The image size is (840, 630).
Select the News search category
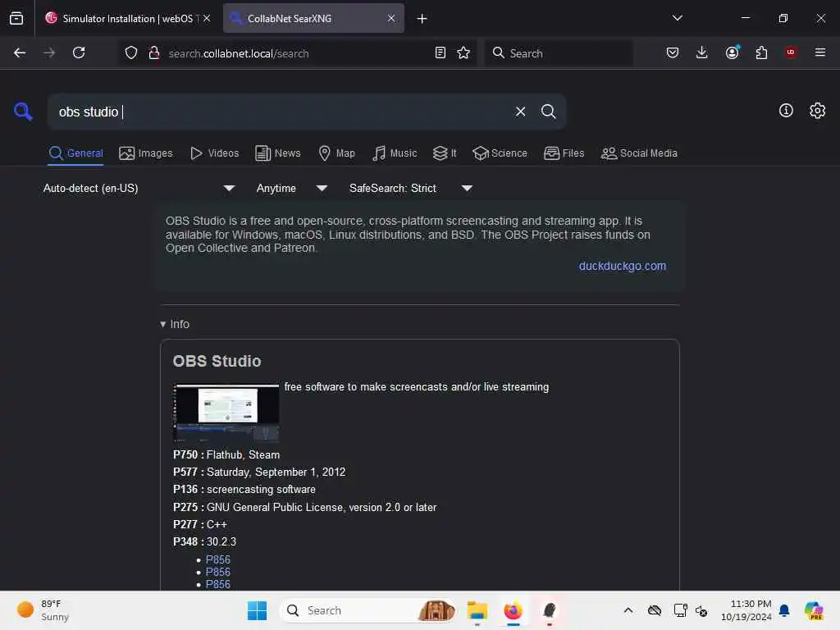278,153
